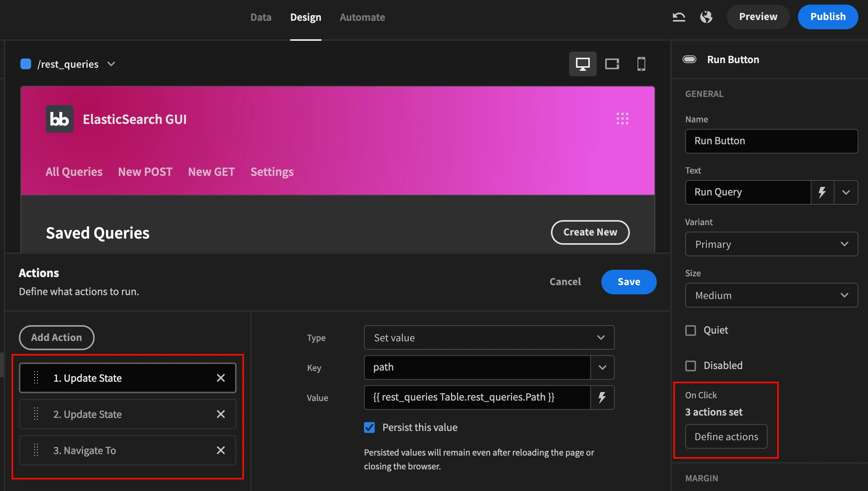Click the Create New button
The height and width of the screenshot is (491, 868).
pyautogui.click(x=590, y=232)
